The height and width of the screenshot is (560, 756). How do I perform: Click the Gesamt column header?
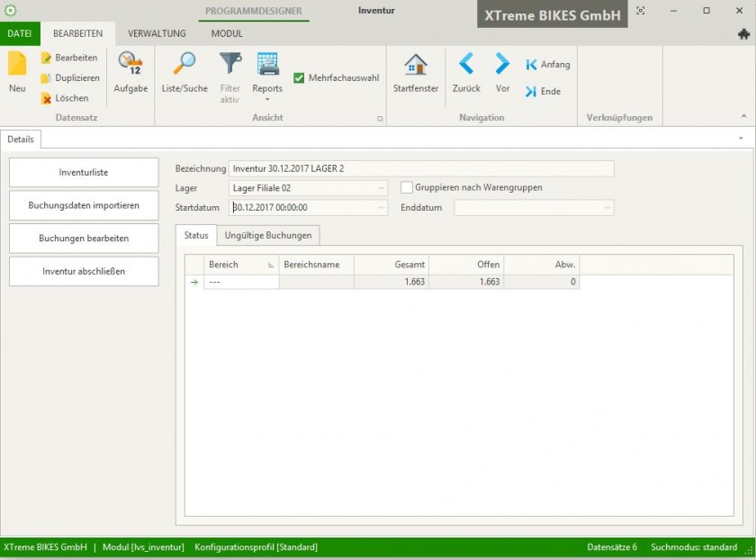(x=391, y=265)
